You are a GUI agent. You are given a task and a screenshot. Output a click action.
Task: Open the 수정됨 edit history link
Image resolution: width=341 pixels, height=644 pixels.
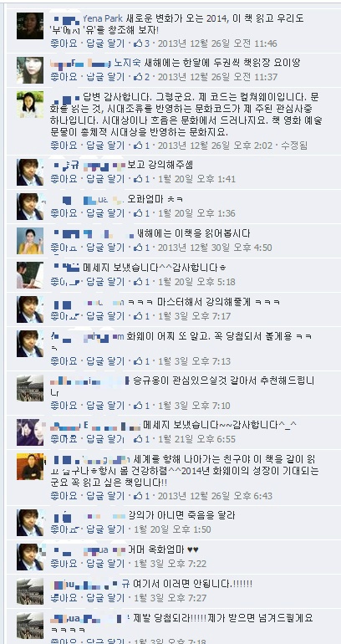click(x=294, y=146)
